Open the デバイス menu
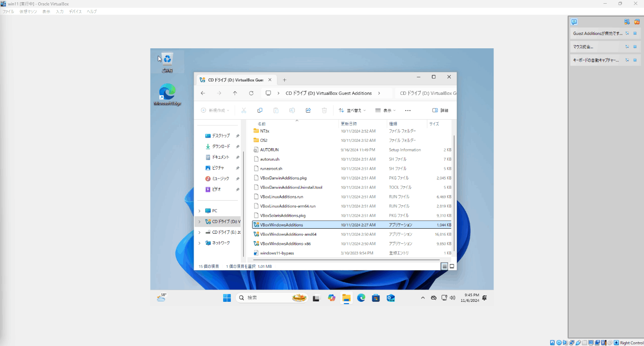 (75, 12)
